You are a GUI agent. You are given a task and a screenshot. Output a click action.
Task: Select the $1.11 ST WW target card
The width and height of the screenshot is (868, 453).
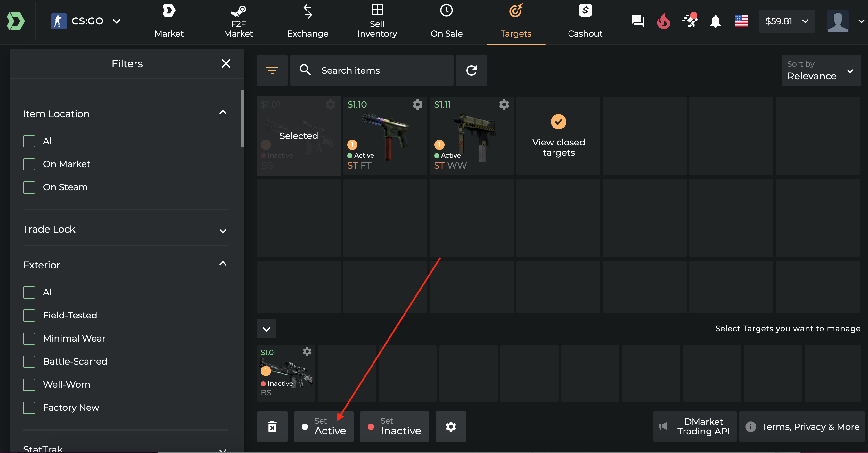click(471, 136)
